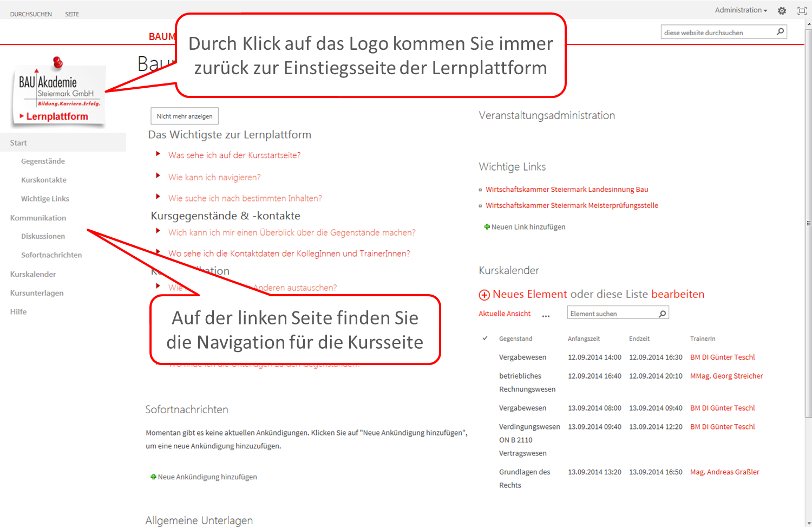Click trainer Mag. Andreas Graßler
Image resolution: width=812 pixels, height=527 pixels.
[725, 472]
